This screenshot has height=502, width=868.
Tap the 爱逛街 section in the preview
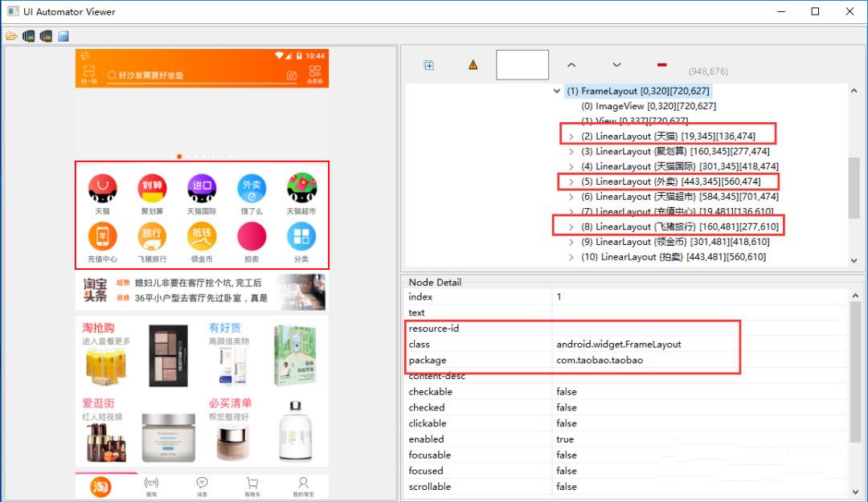pyautogui.click(x=138, y=429)
